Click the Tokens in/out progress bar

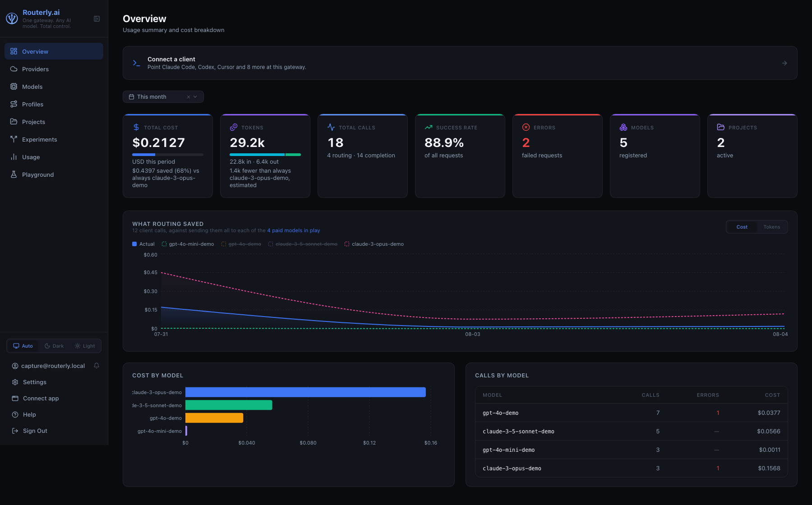[x=265, y=155]
